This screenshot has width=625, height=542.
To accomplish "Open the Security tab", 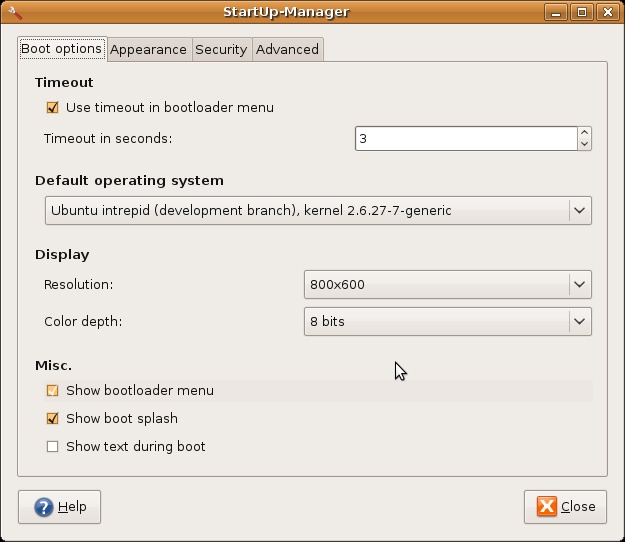I will coord(222,50).
